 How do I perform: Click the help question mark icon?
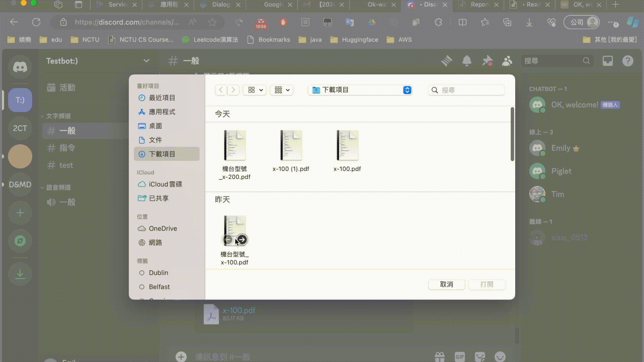pos(628,61)
